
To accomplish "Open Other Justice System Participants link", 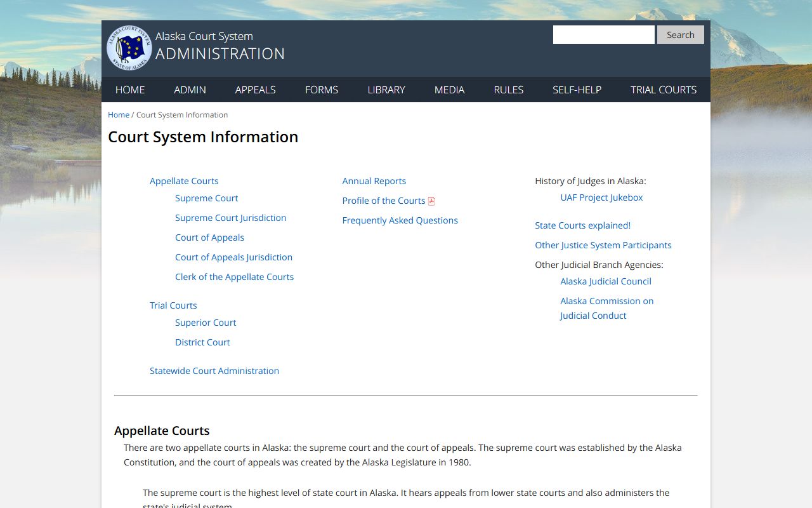I will click(603, 245).
